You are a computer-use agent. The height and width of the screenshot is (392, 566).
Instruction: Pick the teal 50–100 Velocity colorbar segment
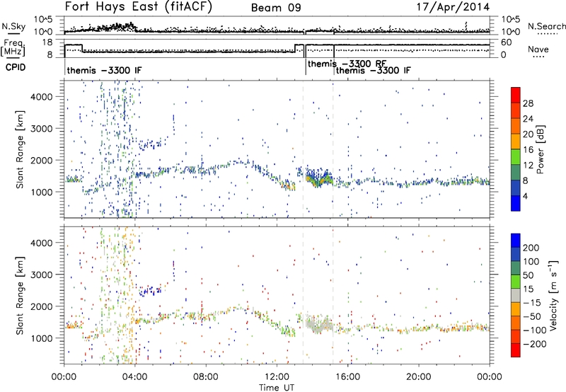coord(516,268)
